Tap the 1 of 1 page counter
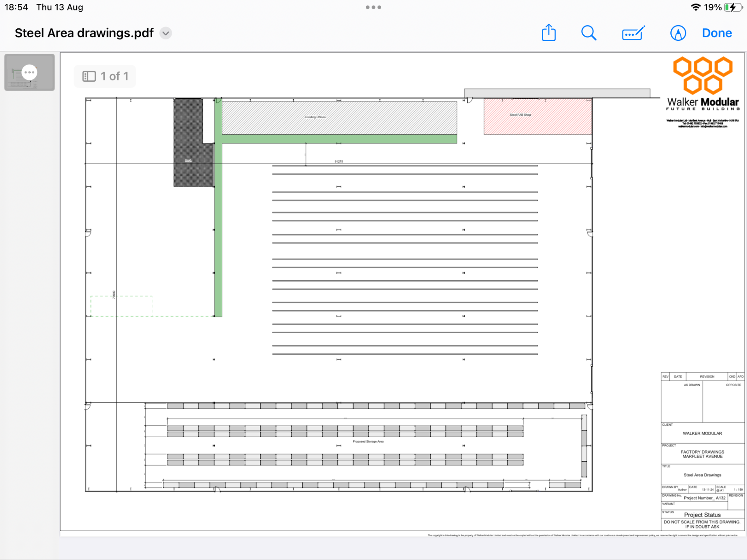The image size is (747, 560). pyautogui.click(x=114, y=76)
